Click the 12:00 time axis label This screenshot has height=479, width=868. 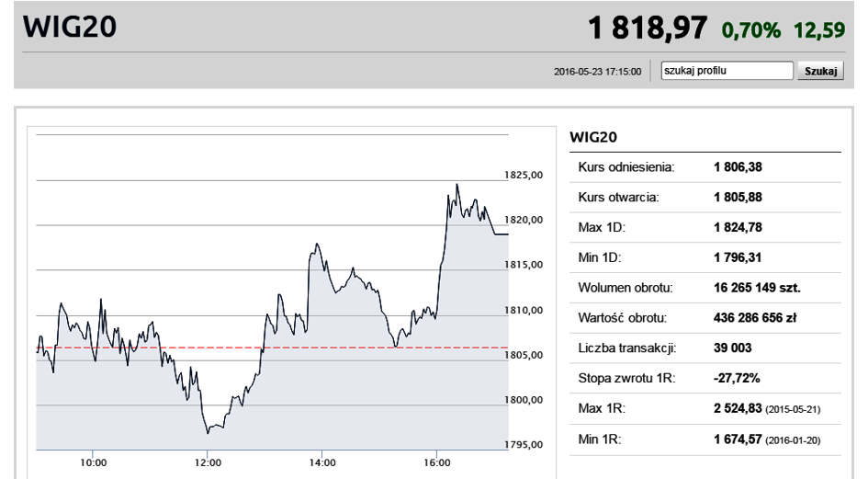click(208, 462)
